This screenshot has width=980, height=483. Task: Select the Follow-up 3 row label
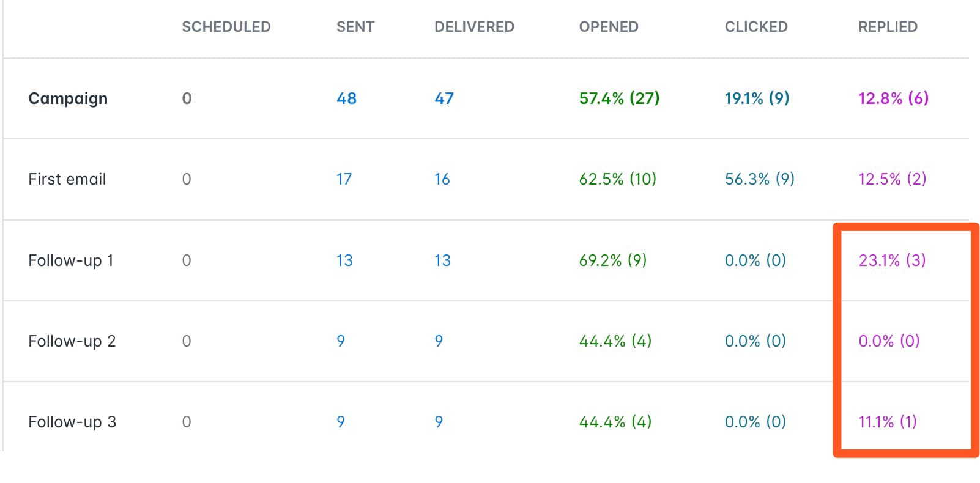(72, 422)
